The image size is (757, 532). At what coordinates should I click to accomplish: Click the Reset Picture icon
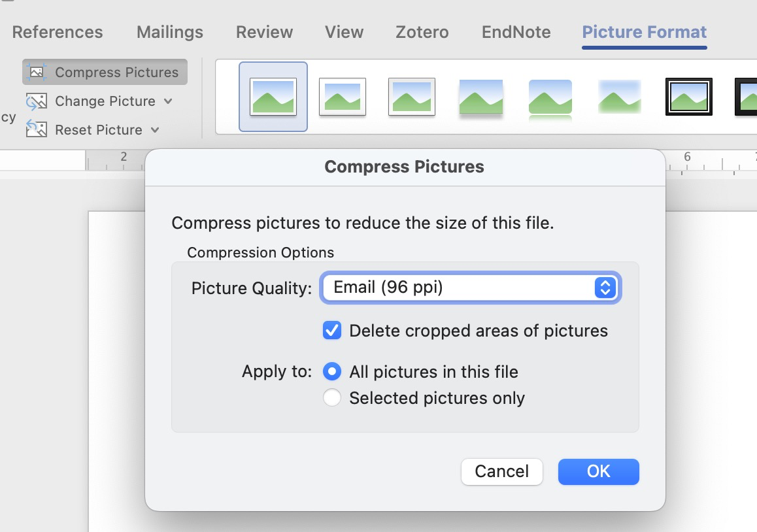(37, 129)
